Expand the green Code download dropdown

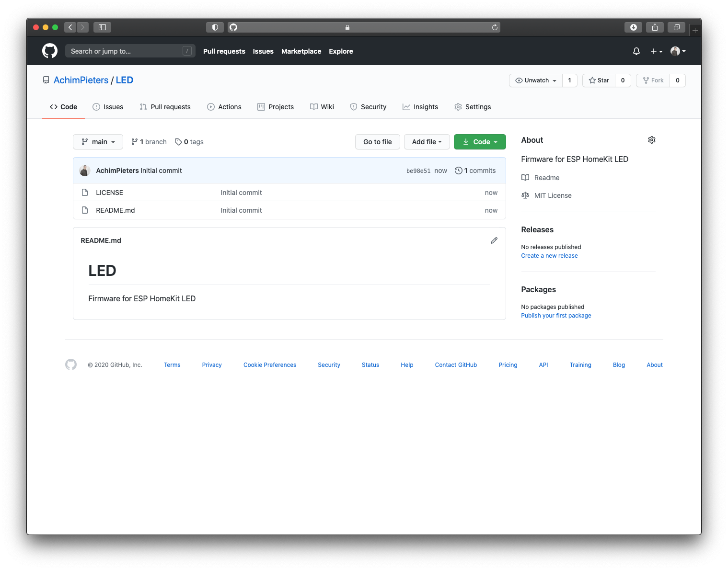tap(480, 142)
